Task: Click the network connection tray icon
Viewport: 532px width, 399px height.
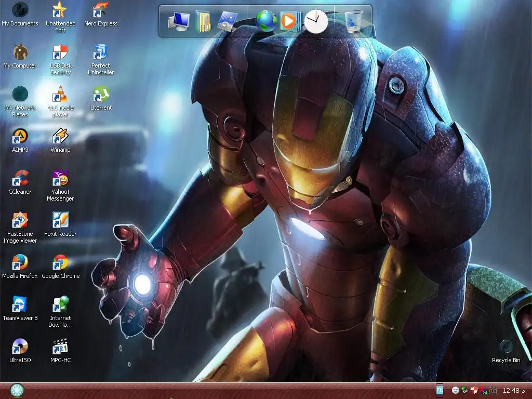Action: pos(493,390)
